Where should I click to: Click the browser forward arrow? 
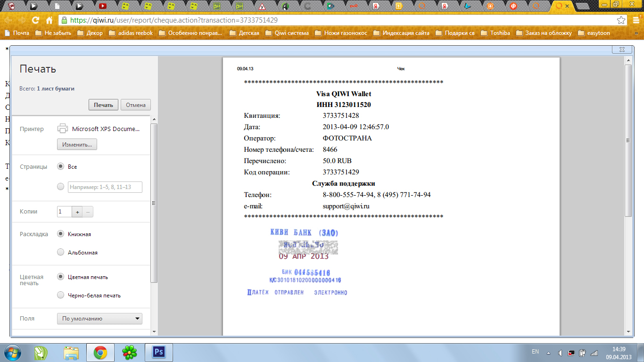(22, 21)
